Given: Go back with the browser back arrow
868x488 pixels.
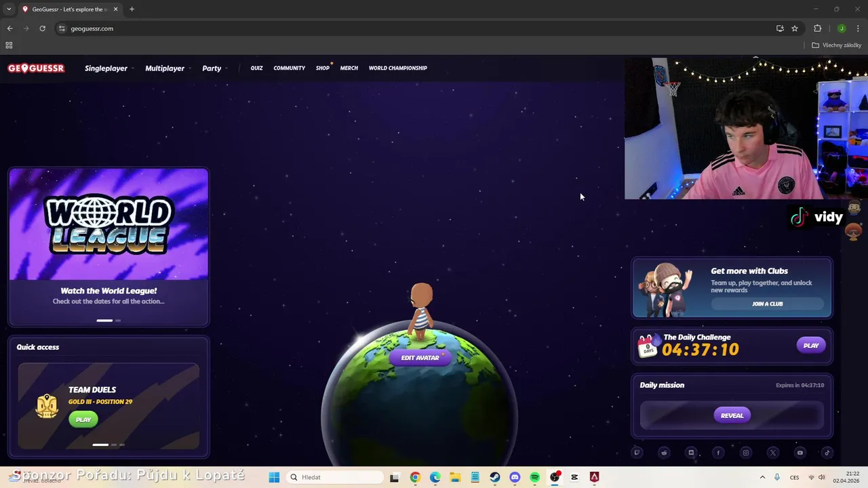Looking at the screenshot, I should 9,28.
